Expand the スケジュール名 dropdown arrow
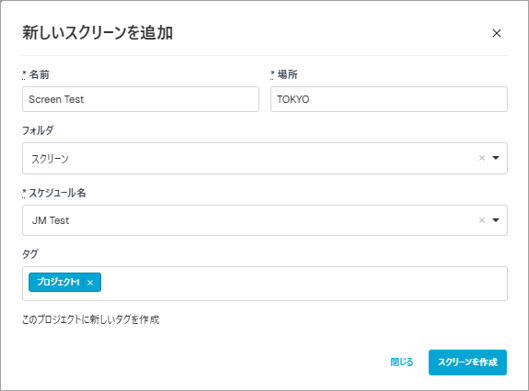The width and height of the screenshot is (529, 391). [496, 220]
